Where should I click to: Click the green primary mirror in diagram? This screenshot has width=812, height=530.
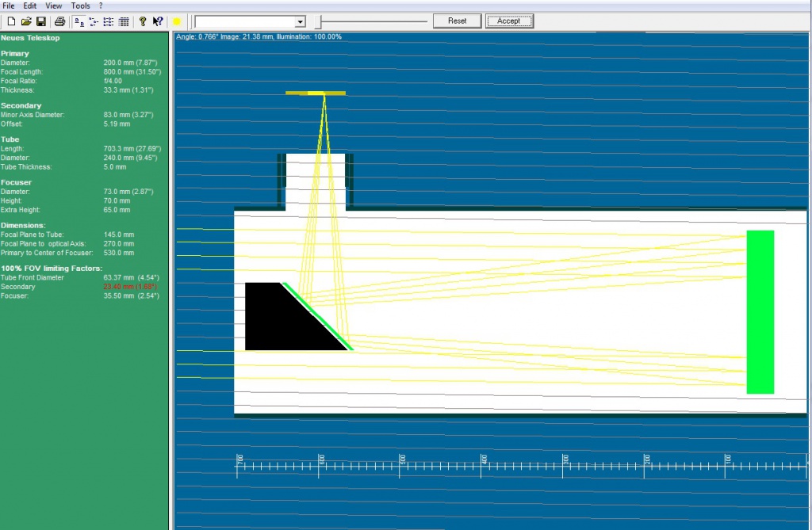coord(760,312)
